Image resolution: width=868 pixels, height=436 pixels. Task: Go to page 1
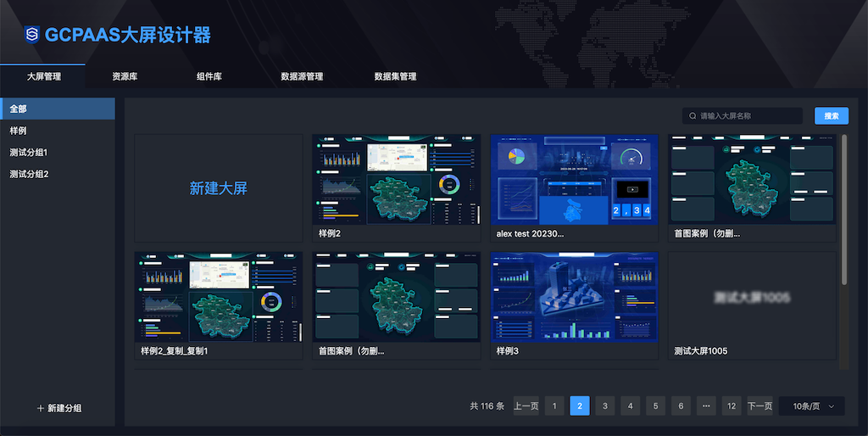tap(554, 406)
